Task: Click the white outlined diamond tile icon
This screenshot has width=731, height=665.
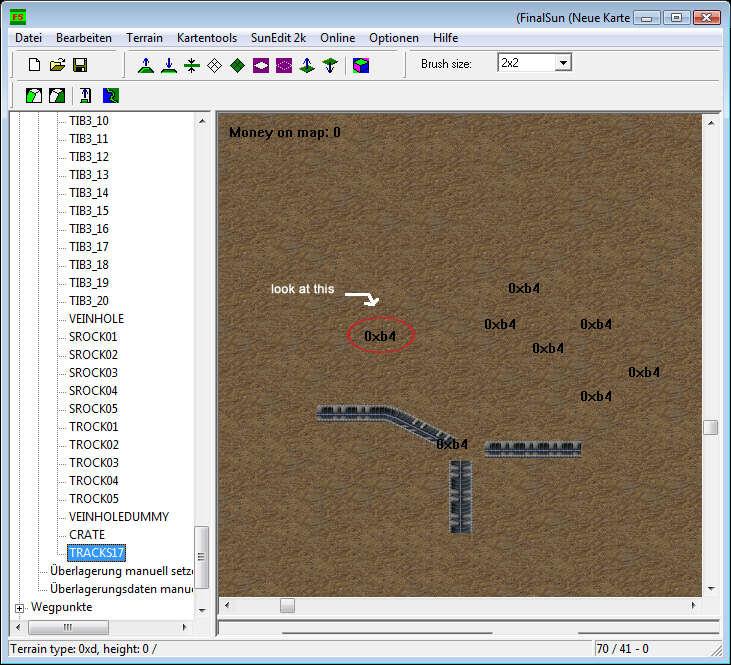Action: 214,65
